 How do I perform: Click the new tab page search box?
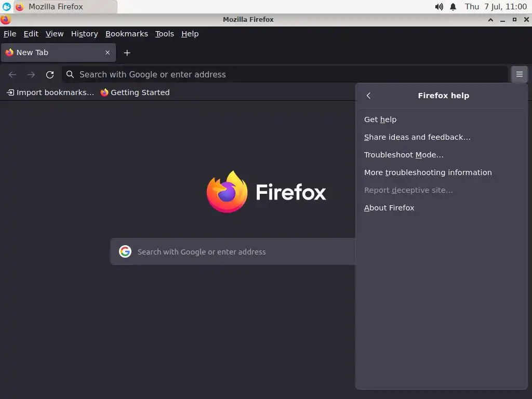click(x=233, y=251)
